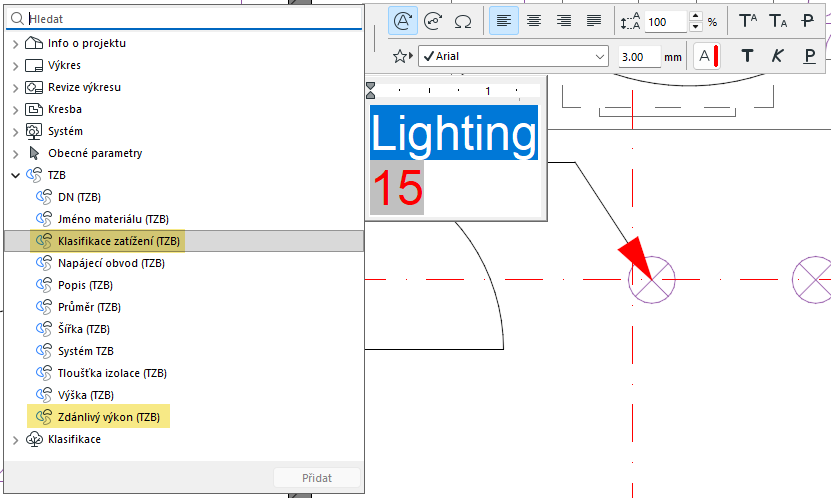Click the lamp symbol under the label arrow

pos(652,280)
